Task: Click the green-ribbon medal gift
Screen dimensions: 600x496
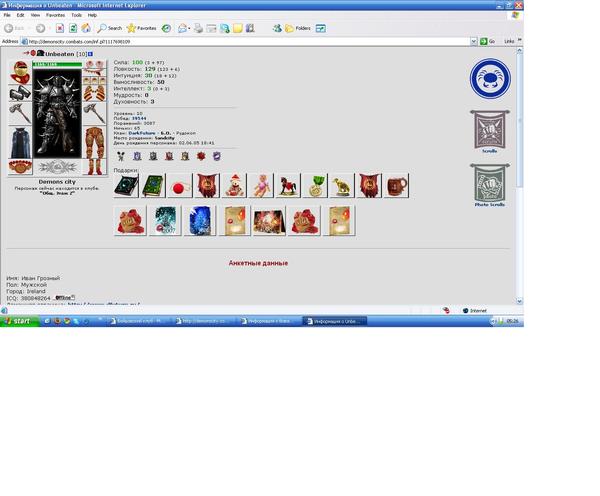Action: 315,186
